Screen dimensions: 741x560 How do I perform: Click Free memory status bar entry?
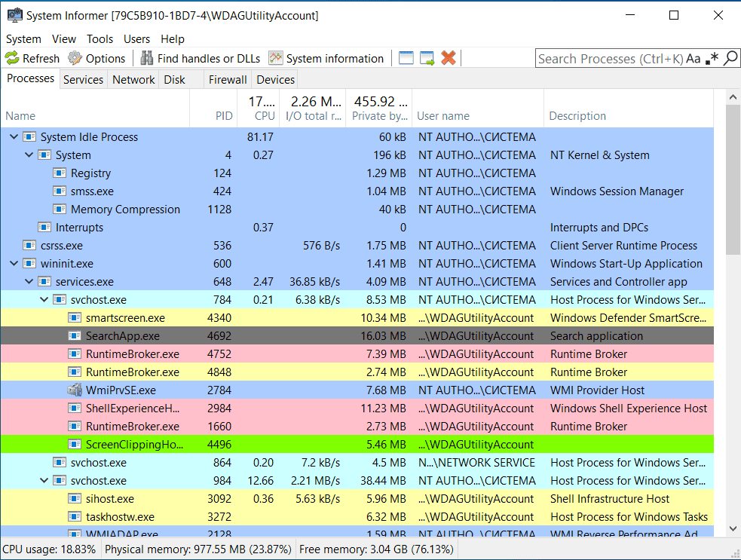pyautogui.click(x=376, y=549)
